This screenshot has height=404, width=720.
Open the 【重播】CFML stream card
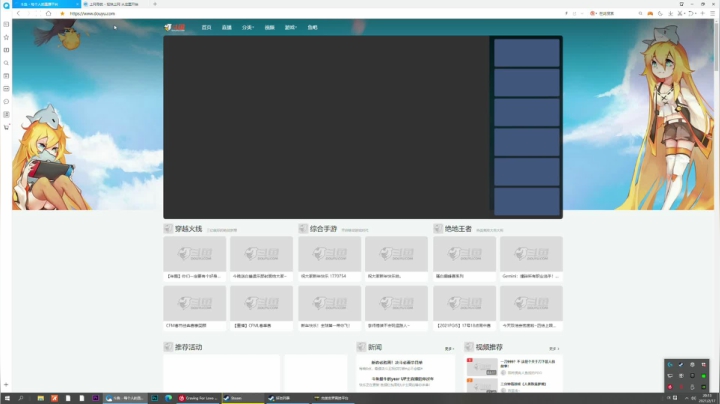click(x=261, y=308)
